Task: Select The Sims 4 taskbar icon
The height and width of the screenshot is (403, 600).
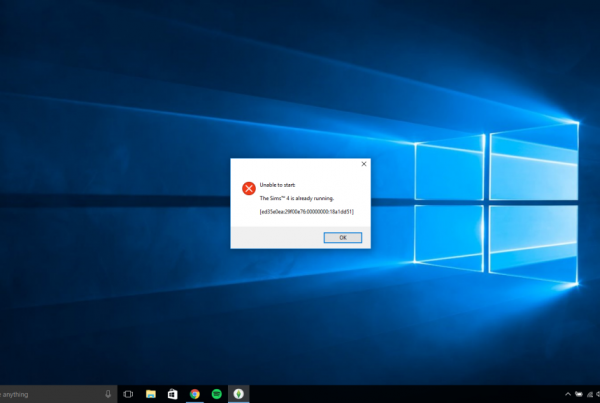Action: click(x=238, y=394)
